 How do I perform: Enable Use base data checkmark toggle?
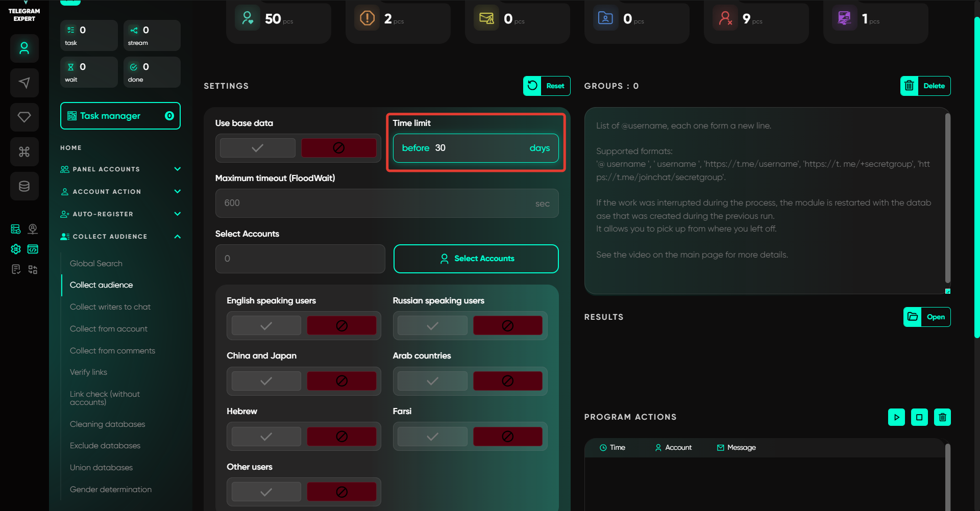(x=258, y=148)
